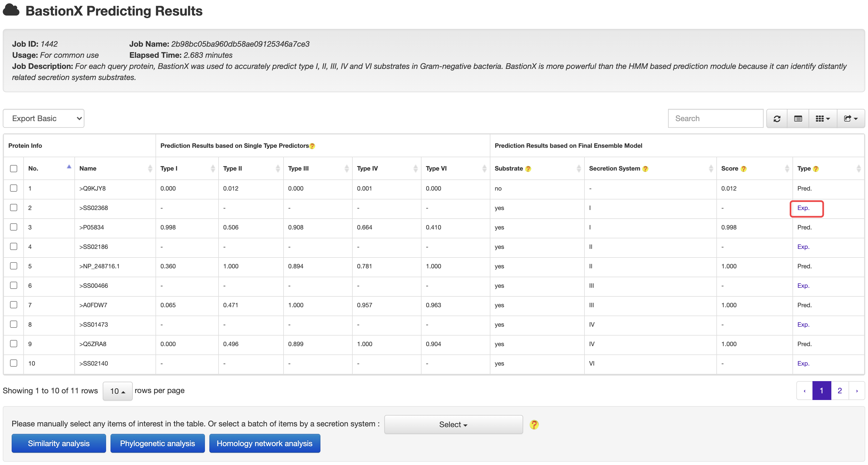Open the columns grid icon menu
868x465 pixels.
point(822,119)
